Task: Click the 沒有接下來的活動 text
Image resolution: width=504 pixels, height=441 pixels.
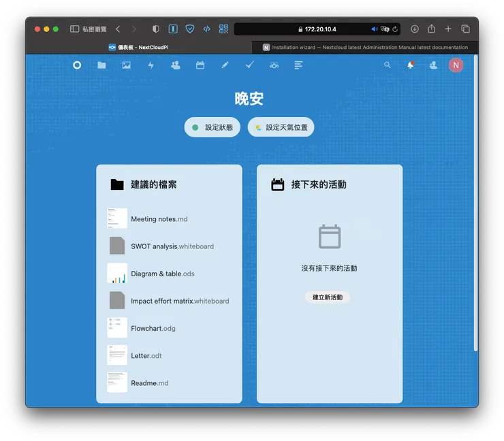Action: click(329, 268)
